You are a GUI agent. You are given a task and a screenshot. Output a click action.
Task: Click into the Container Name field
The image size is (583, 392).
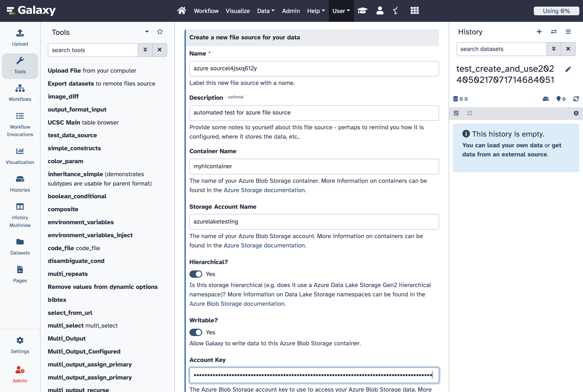pyautogui.click(x=314, y=166)
